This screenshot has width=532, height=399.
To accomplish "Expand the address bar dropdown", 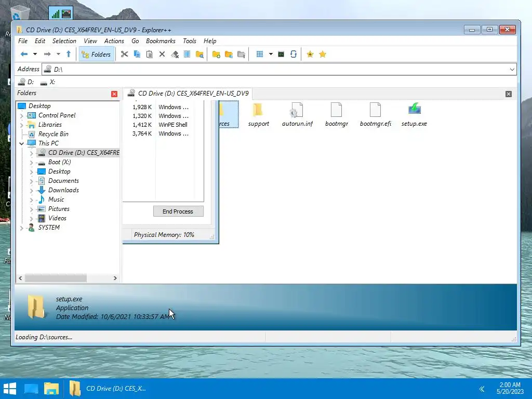I will point(512,70).
